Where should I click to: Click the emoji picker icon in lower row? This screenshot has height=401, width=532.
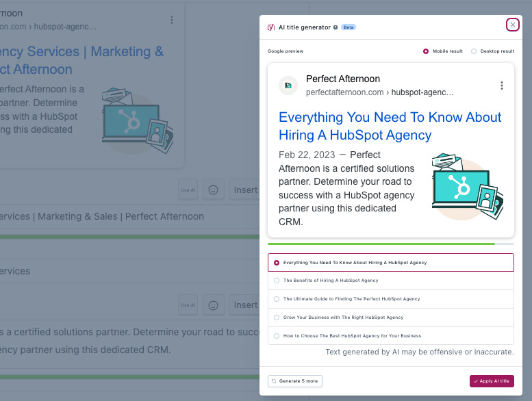click(x=214, y=305)
